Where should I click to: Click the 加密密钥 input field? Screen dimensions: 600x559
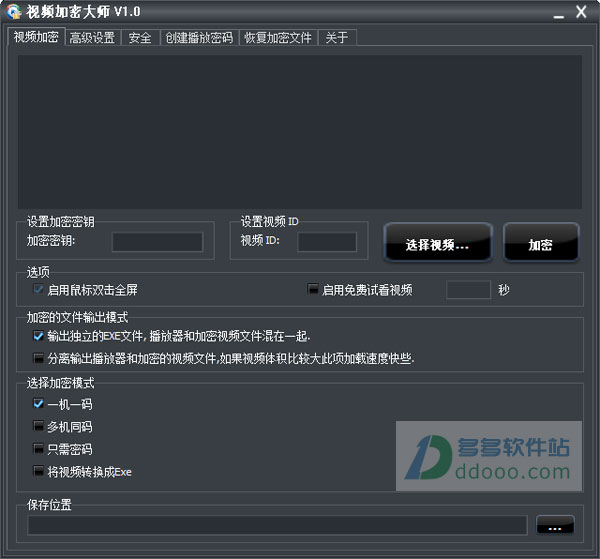[157, 242]
